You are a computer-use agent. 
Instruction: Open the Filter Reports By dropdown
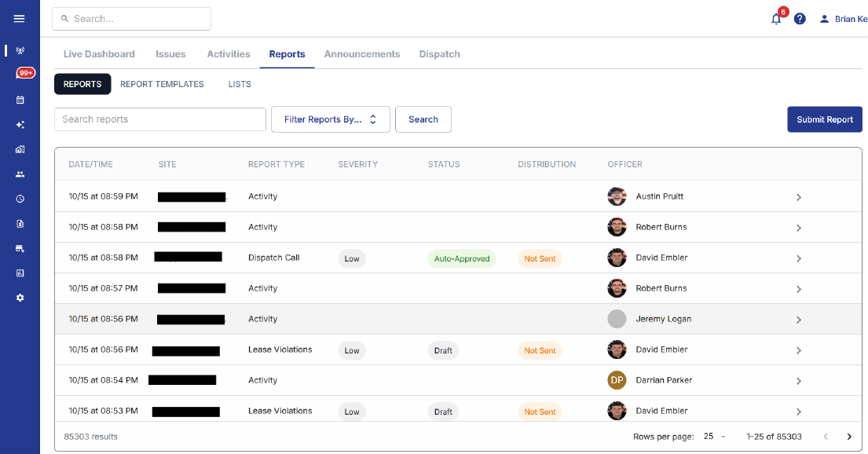tap(331, 119)
